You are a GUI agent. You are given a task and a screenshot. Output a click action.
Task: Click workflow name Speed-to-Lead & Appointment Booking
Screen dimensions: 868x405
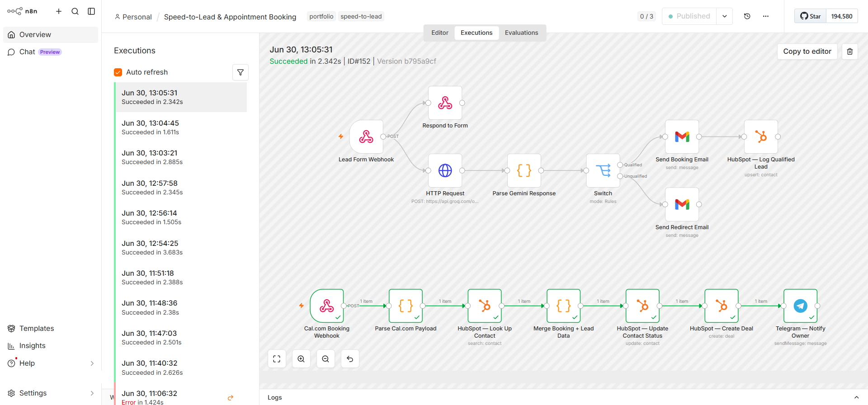coord(230,17)
